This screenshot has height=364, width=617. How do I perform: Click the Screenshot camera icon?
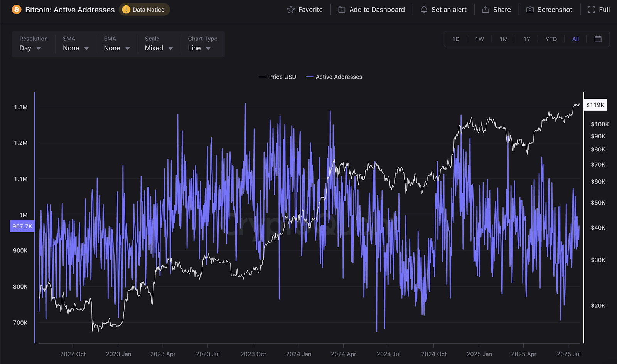tap(530, 10)
